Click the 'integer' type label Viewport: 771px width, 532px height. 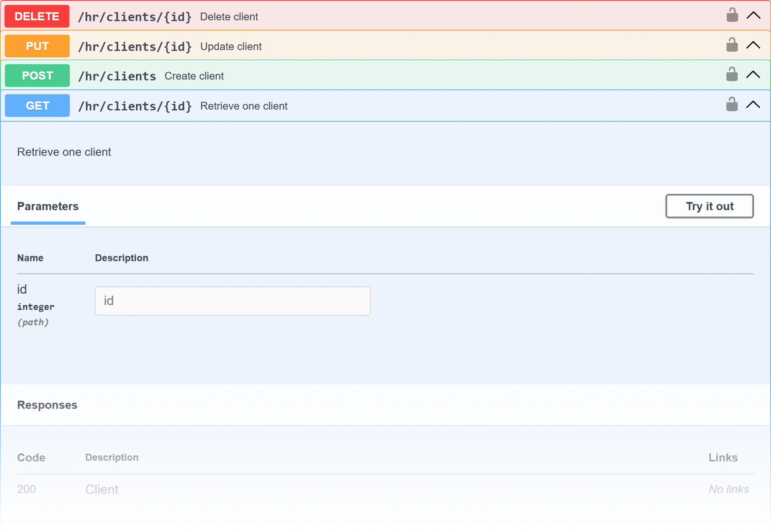click(x=36, y=307)
